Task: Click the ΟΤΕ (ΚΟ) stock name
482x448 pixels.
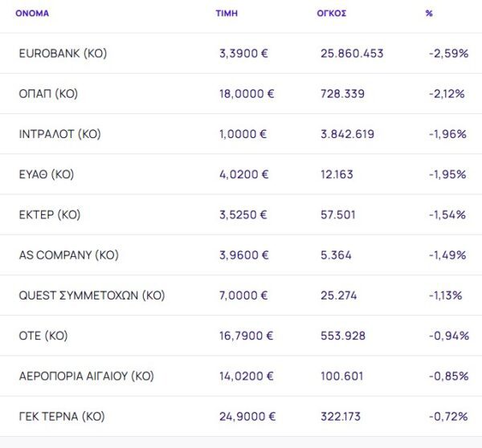Action: click(x=45, y=336)
